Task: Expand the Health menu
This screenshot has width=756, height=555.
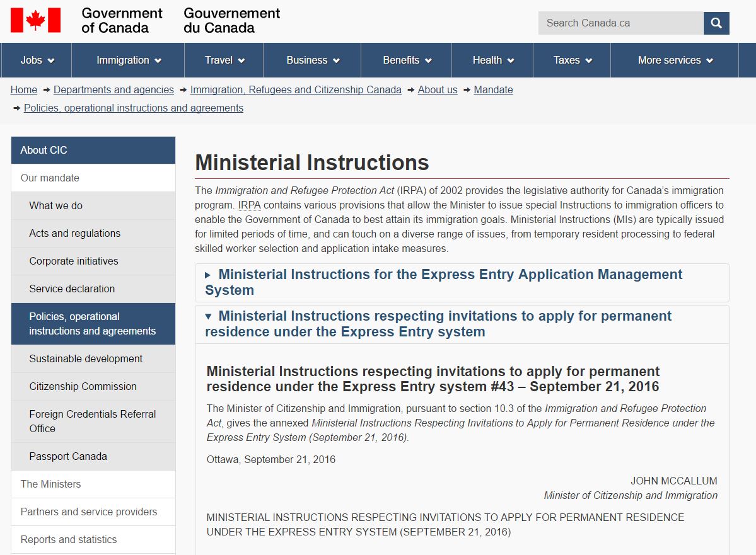Action: 493,60
